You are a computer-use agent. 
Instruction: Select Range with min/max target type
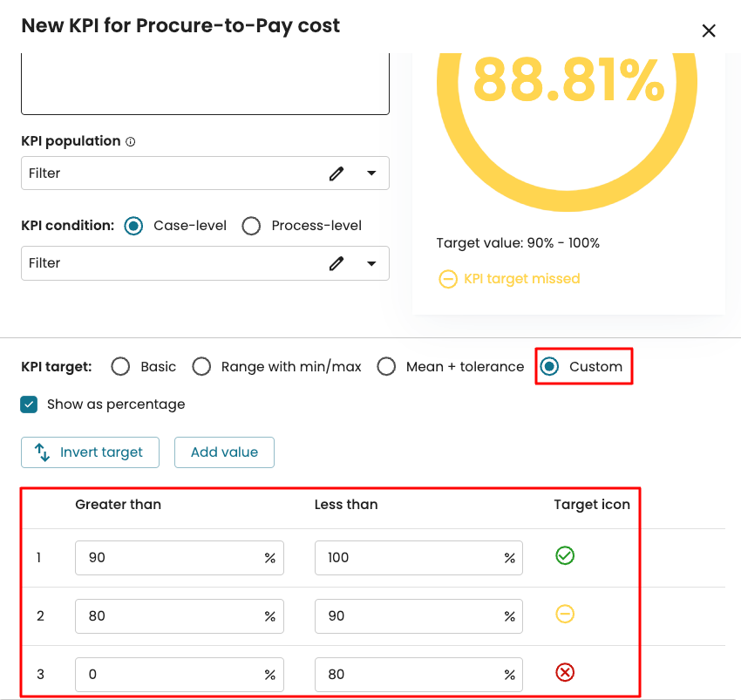(x=201, y=367)
